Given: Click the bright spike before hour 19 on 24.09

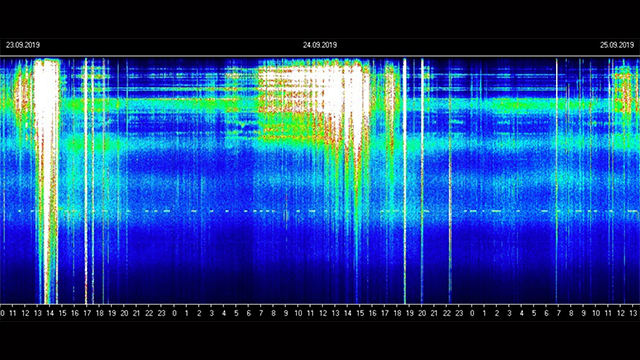Looking at the screenshot, I should pyautogui.click(x=404, y=181).
